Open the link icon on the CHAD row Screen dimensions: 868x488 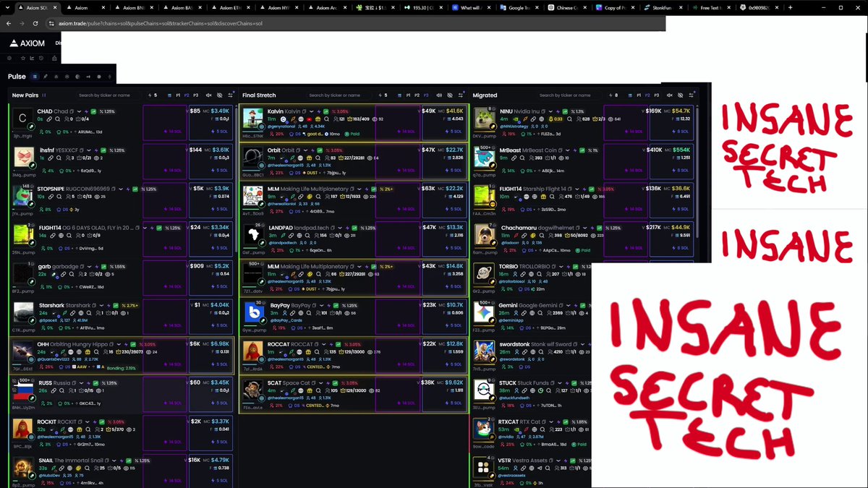point(49,119)
